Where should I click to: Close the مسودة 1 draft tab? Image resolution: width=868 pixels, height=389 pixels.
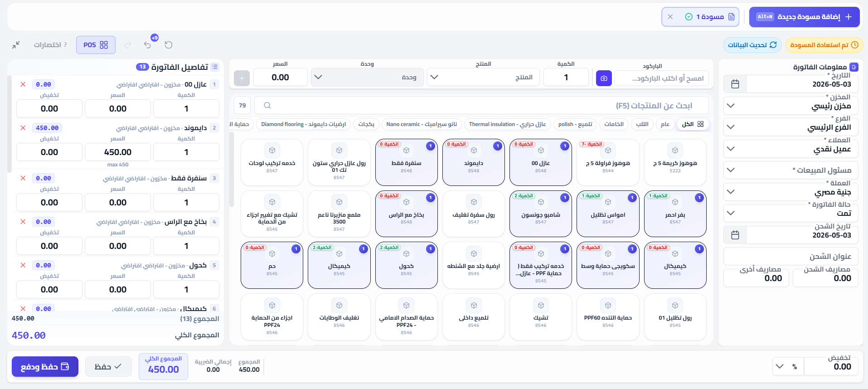coord(670,17)
